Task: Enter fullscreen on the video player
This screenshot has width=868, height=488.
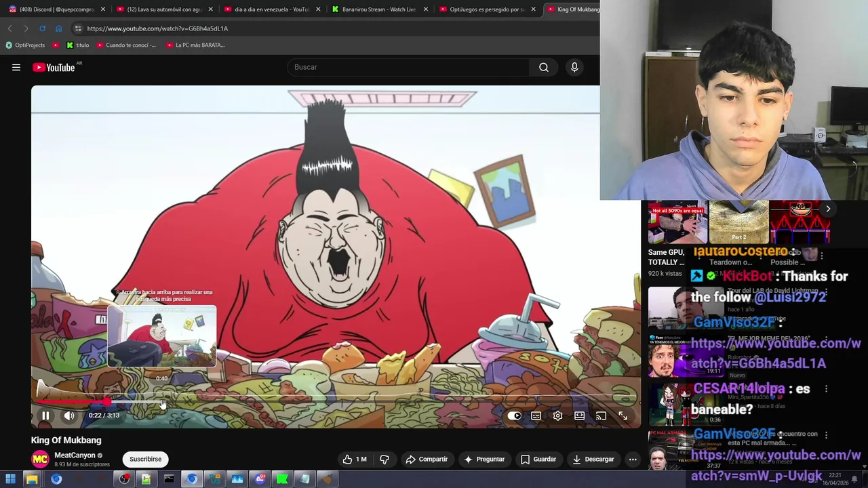Action: [x=623, y=415]
